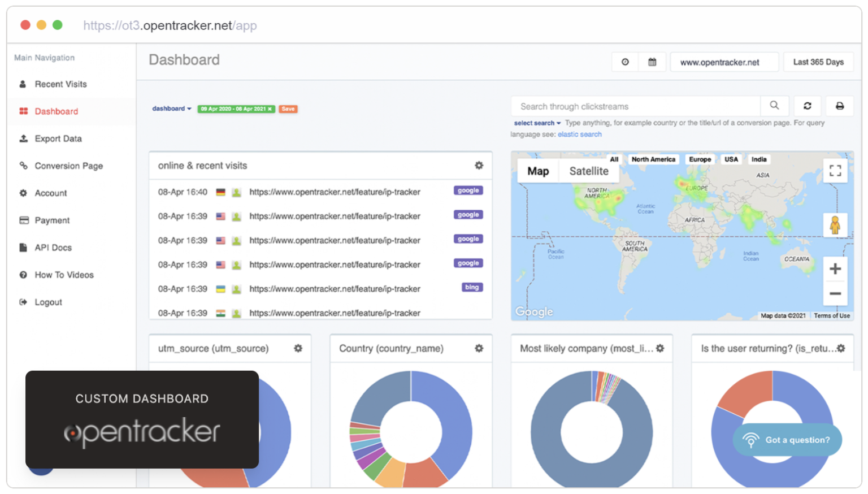Filter map to Europe region
Screen dimensions: 868x494
coord(700,159)
